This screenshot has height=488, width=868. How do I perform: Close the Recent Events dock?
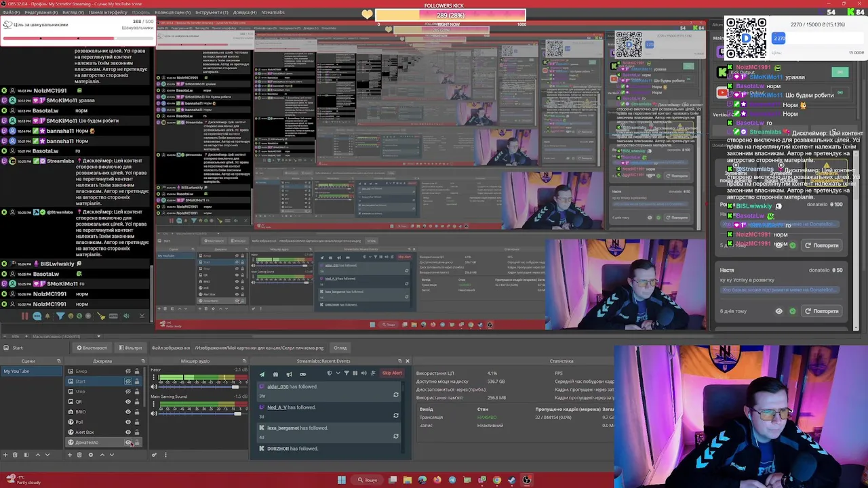(407, 361)
